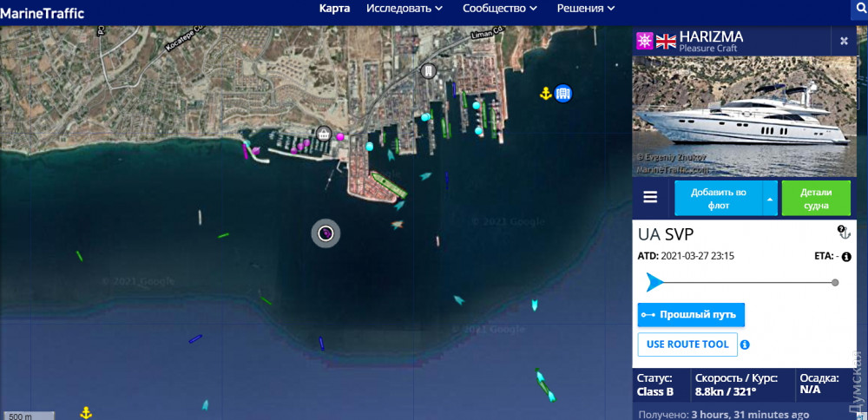
Task: Select the Карта menu item
Action: coord(334,9)
